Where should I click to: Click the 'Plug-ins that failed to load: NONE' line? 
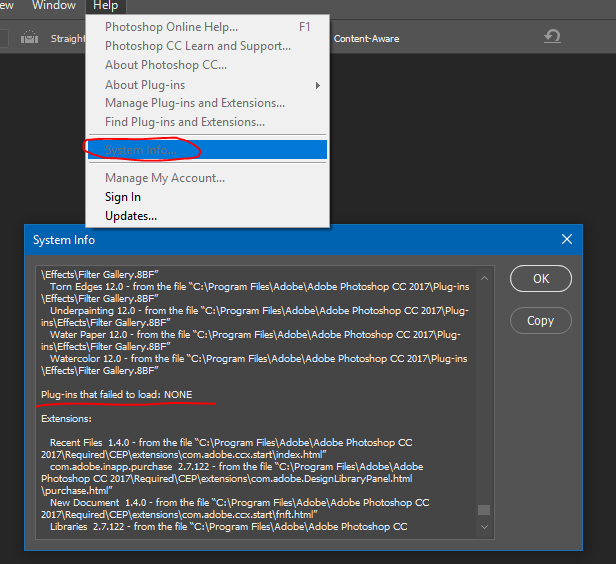[x=117, y=394]
